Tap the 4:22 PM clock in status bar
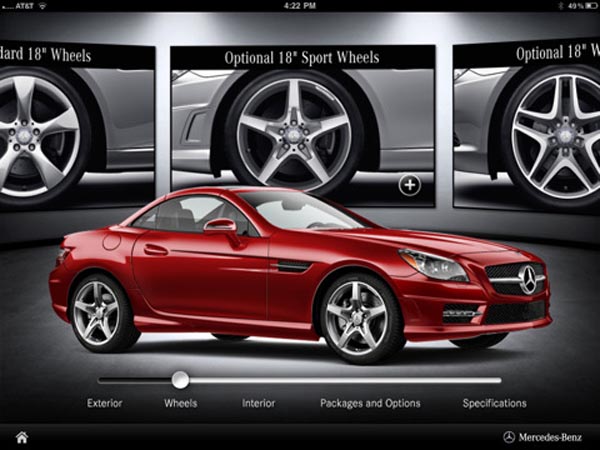 [299, 6]
